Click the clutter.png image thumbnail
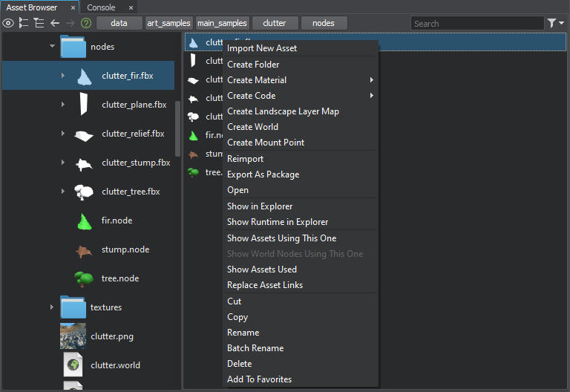 (x=73, y=336)
